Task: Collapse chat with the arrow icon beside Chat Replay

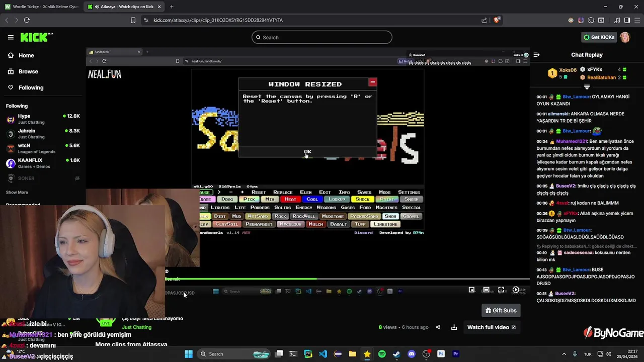Action: point(536,55)
